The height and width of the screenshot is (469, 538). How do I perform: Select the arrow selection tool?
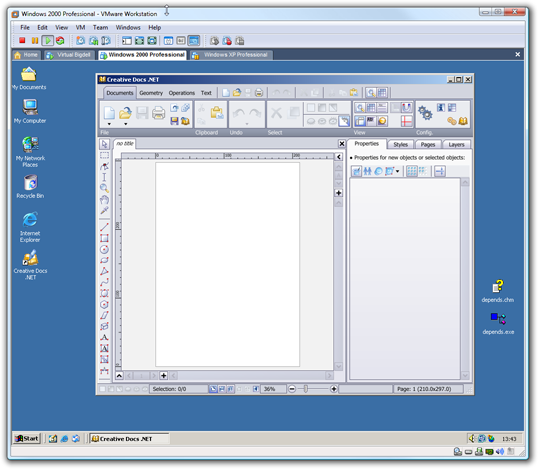point(104,144)
